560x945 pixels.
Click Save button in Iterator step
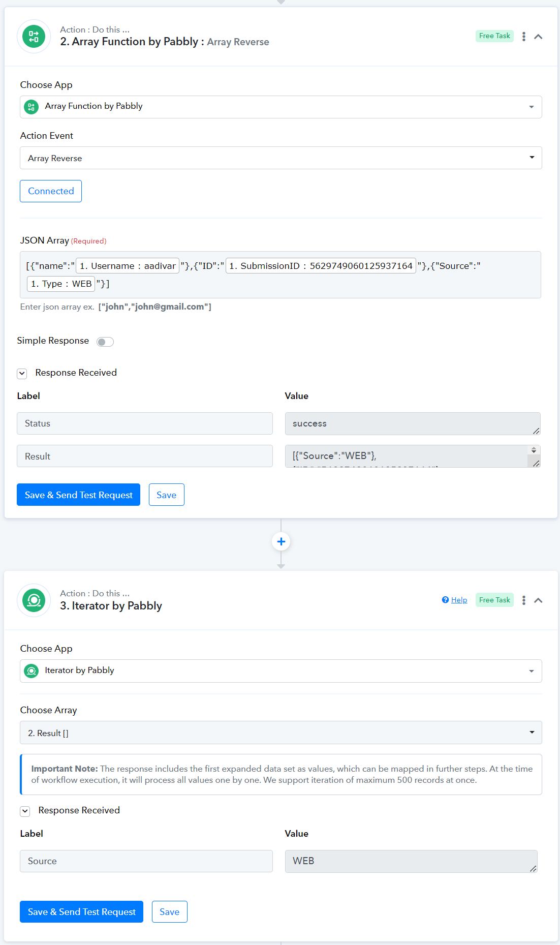point(169,911)
